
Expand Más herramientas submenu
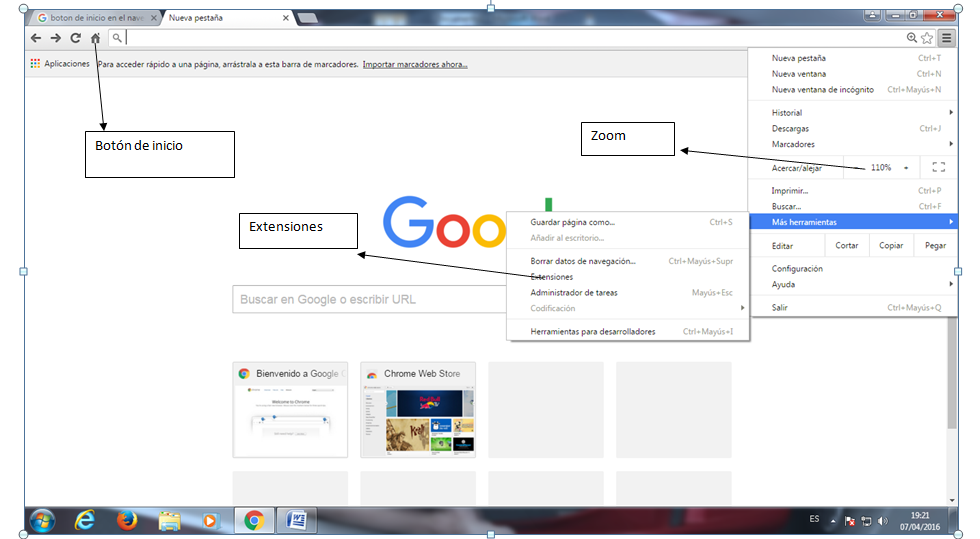pyautogui.click(x=854, y=222)
